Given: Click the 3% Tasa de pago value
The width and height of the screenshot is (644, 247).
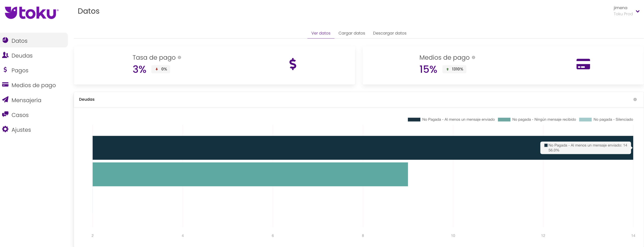Looking at the screenshot, I should 139,69.
